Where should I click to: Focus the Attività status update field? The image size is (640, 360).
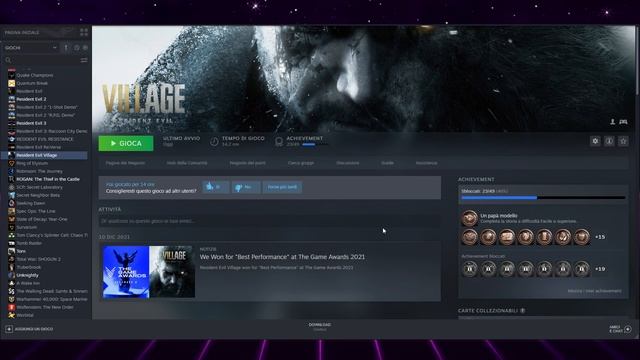click(x=269, y=221)
